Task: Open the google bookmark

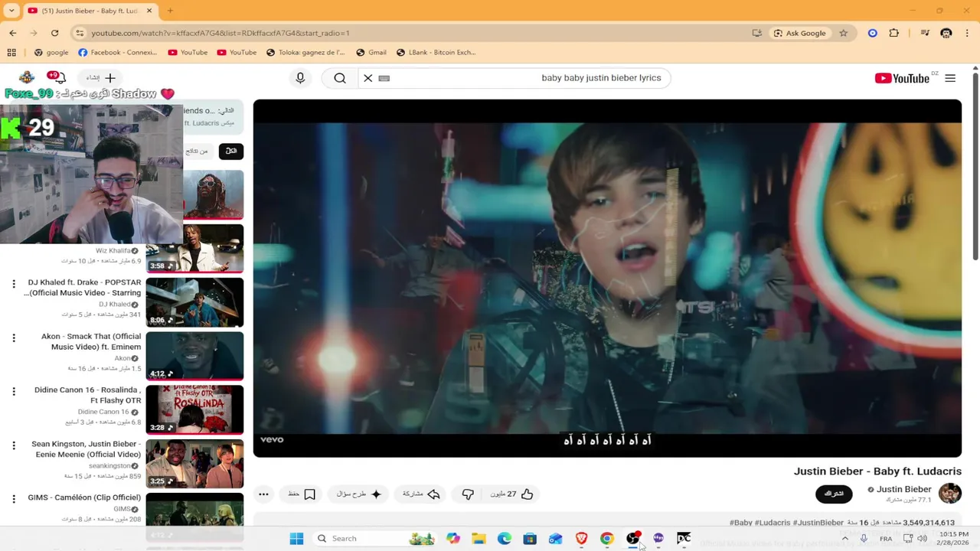Action: point(51,52)
